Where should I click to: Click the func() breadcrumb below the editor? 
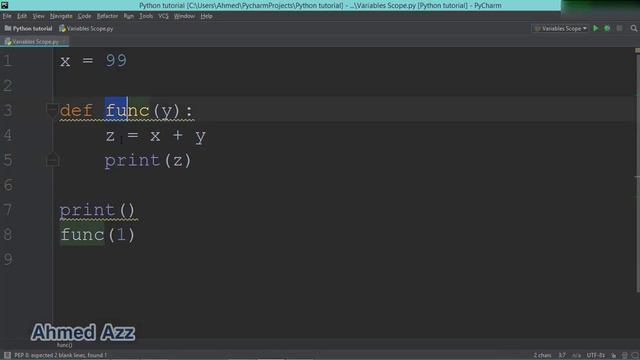tap(64, 345)
